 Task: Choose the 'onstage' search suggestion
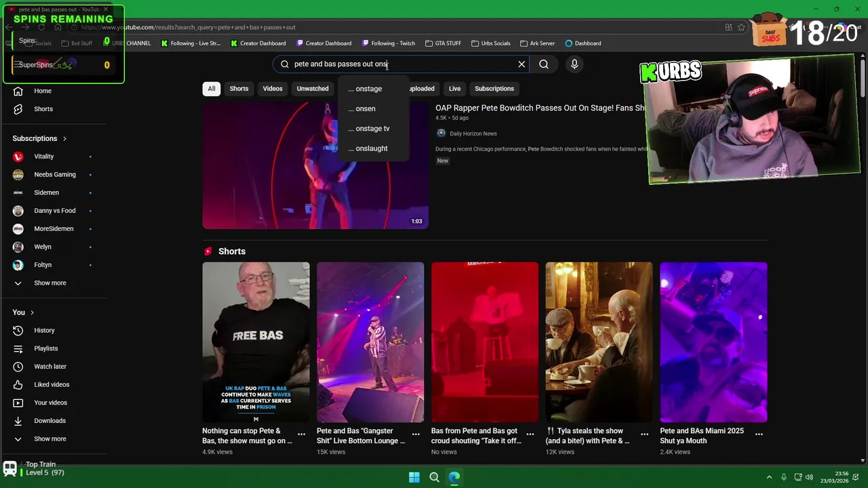(x=374, y=89)
